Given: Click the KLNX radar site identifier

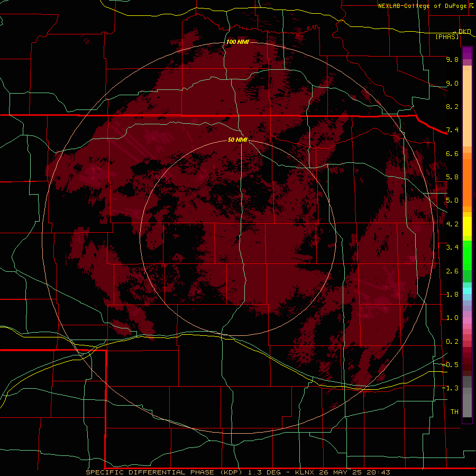Looking at the screenshot, I should (x=305, y=472).
